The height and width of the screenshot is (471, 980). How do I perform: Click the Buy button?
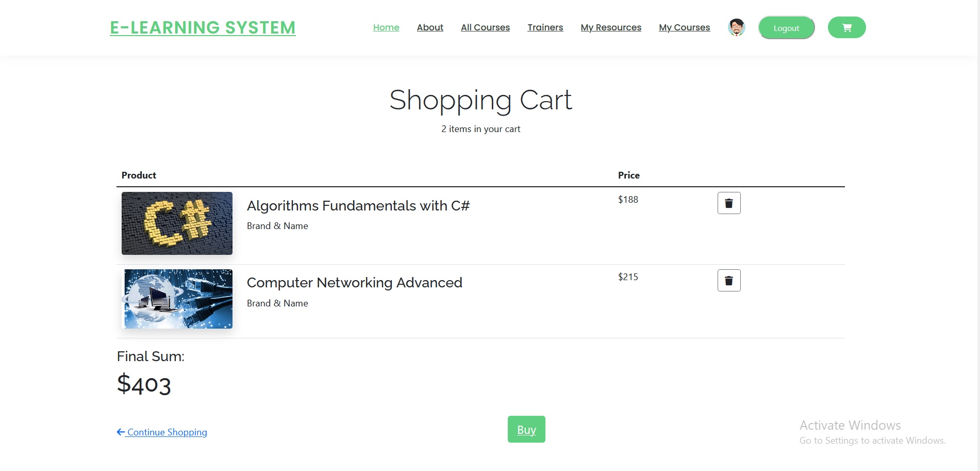coord(526,429)
